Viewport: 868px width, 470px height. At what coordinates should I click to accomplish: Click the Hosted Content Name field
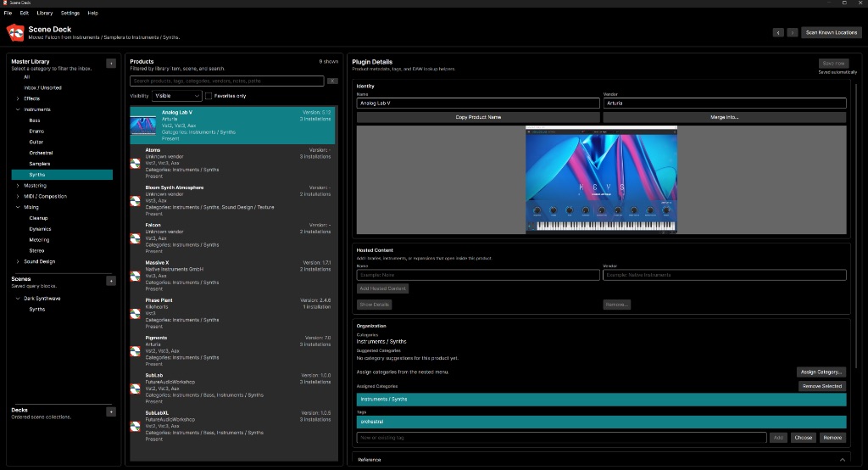(478, 275)
